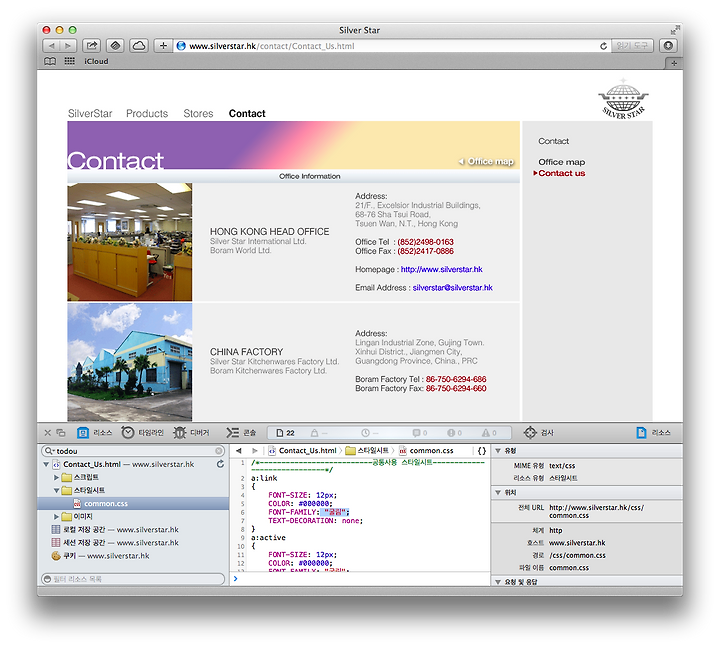This screenshot has width=720, height=648.
Task: Add bookmark with the plus button
Action: click(x=163, y=45)
